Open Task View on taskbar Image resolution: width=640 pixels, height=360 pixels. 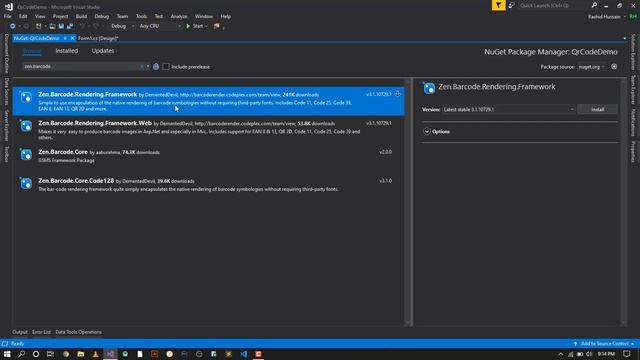(x=50, y=354)
